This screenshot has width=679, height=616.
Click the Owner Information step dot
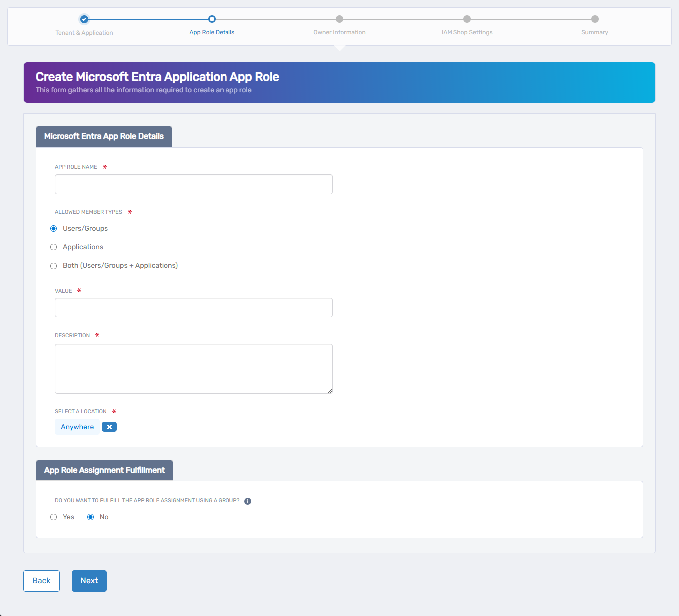[339, 19]
